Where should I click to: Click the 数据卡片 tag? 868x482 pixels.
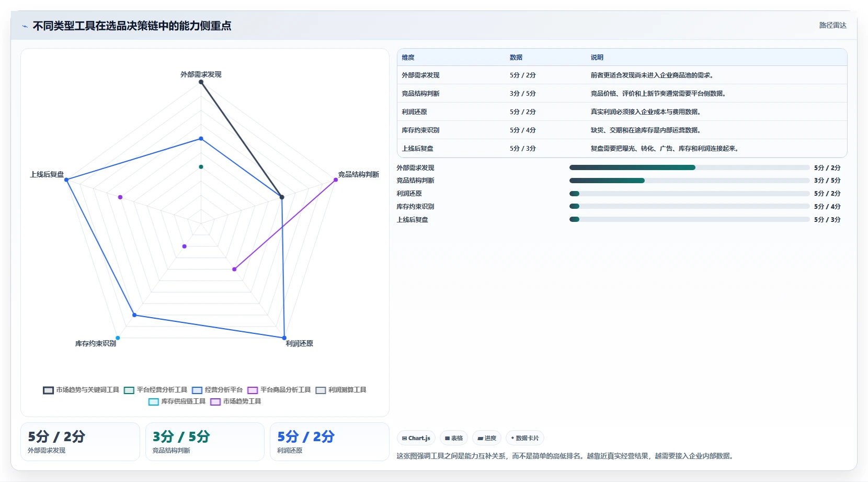[x=525, y=438]
